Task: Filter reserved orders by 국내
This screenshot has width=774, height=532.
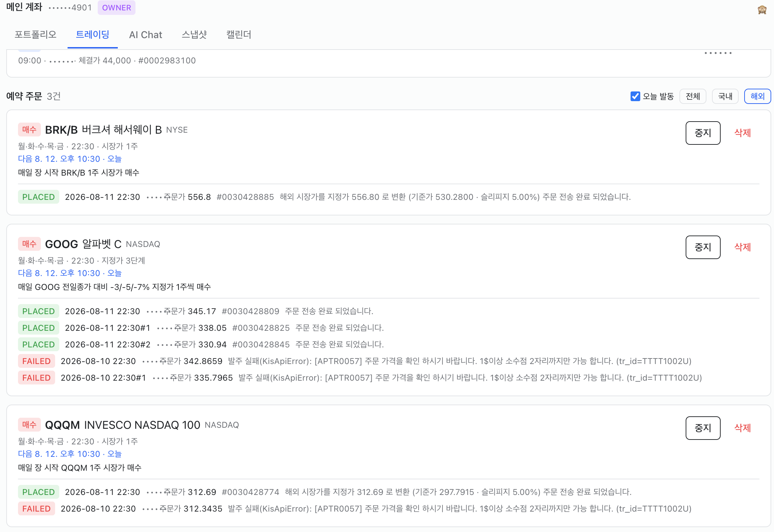Action: (x=725, y=96)
